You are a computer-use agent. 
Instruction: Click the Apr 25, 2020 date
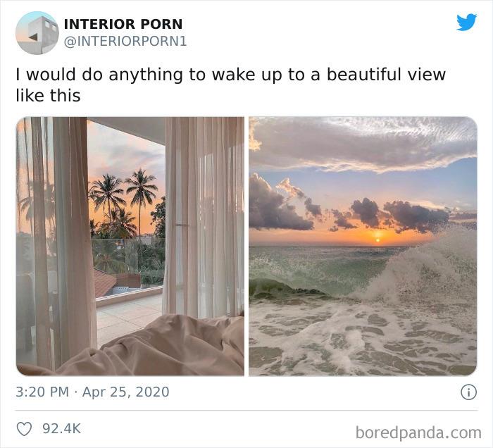(x=126, y=392)
